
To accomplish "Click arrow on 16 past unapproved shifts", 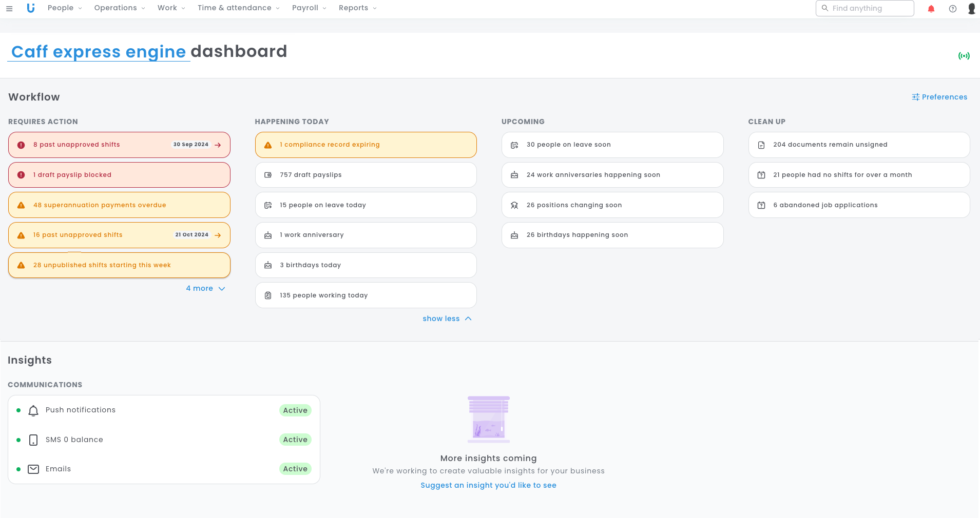I will [218, 235].
